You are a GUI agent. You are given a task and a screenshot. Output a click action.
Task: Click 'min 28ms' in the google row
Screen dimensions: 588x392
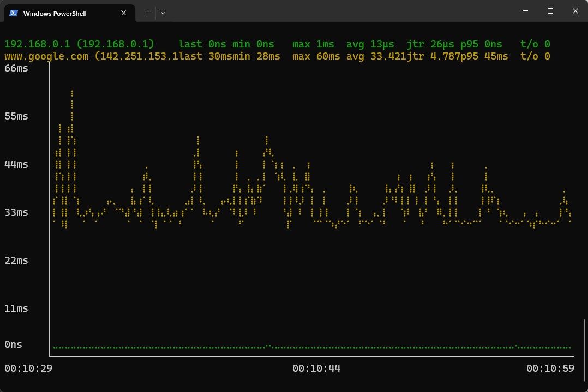(x=256, y=56)
